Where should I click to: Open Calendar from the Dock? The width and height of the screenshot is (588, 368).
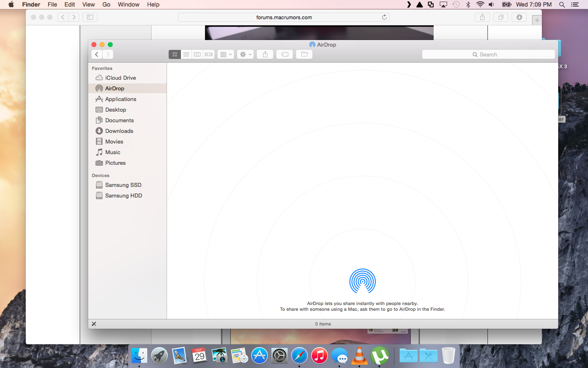click(199, 356)
